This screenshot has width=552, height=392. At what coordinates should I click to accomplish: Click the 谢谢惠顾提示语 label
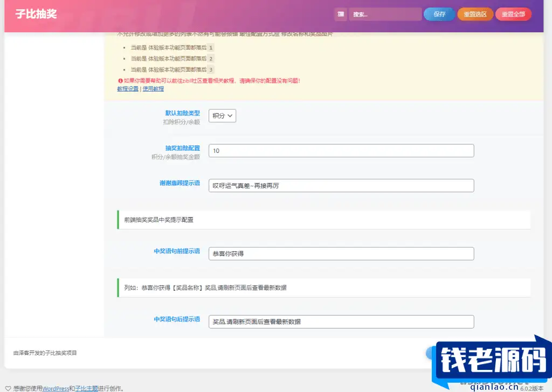(x=180, y=183)
